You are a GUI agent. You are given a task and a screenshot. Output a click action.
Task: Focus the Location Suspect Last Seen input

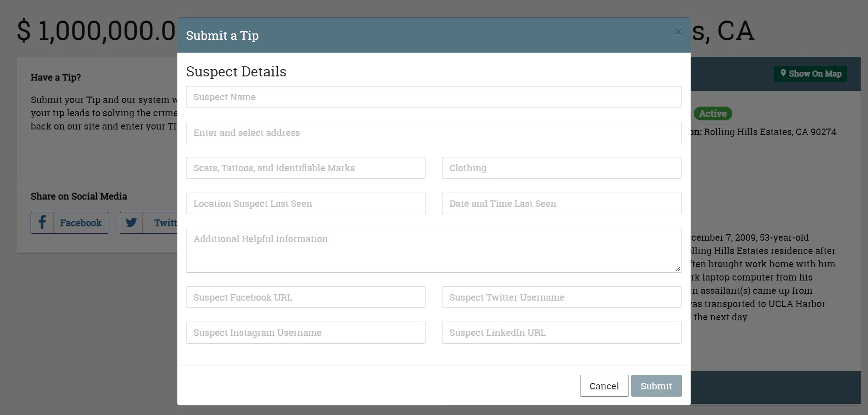pos(305,204)
